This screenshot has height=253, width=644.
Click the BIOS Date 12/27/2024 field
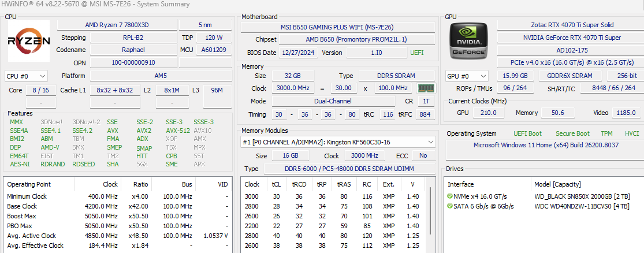(299, 53)
